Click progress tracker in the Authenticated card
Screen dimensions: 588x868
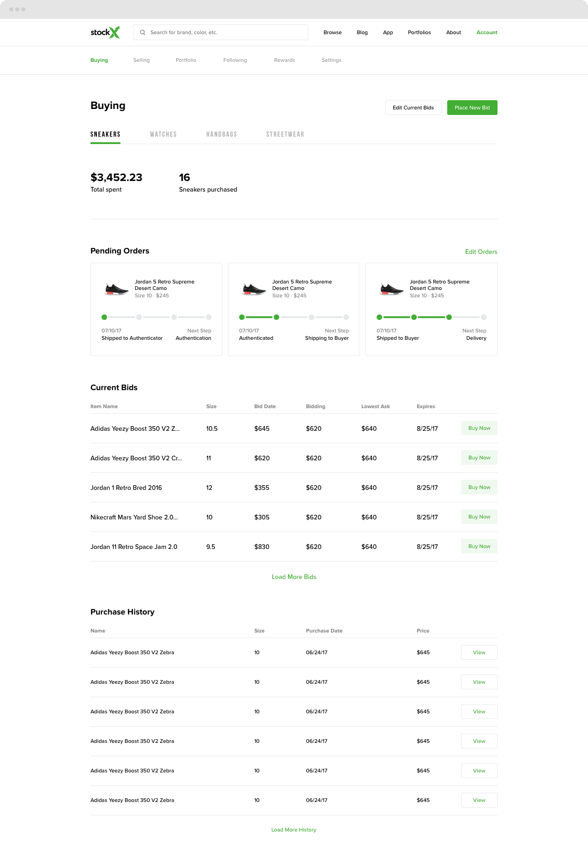point(294,317)
